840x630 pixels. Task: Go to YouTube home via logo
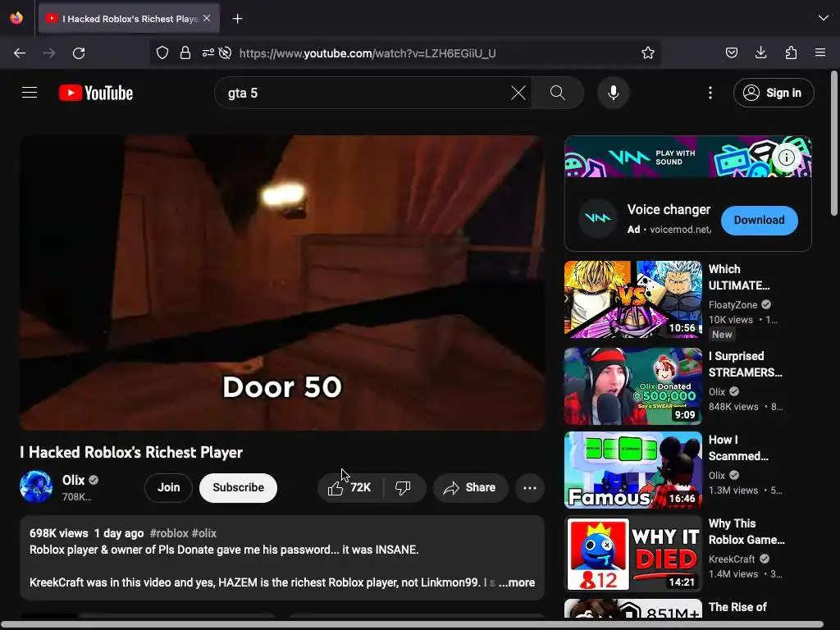click(x=96, y=93)
